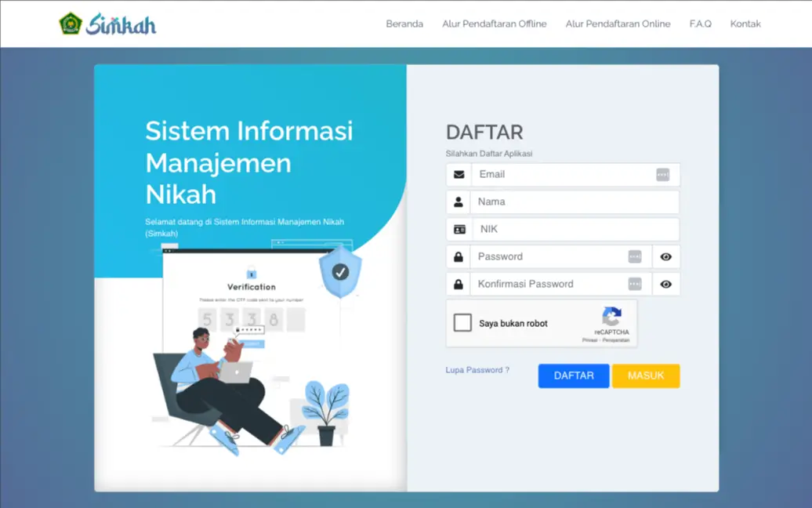Check the Saya bukan robot checkbox
Viewport: 812px width, 508px height.
point(462,323)
